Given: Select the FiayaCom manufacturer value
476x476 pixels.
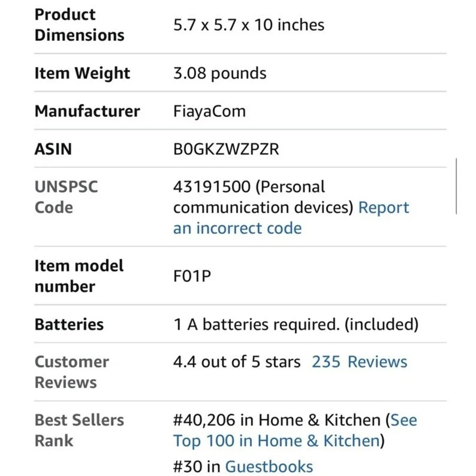Looking at the screenshot, I should (x=209, y=111).
